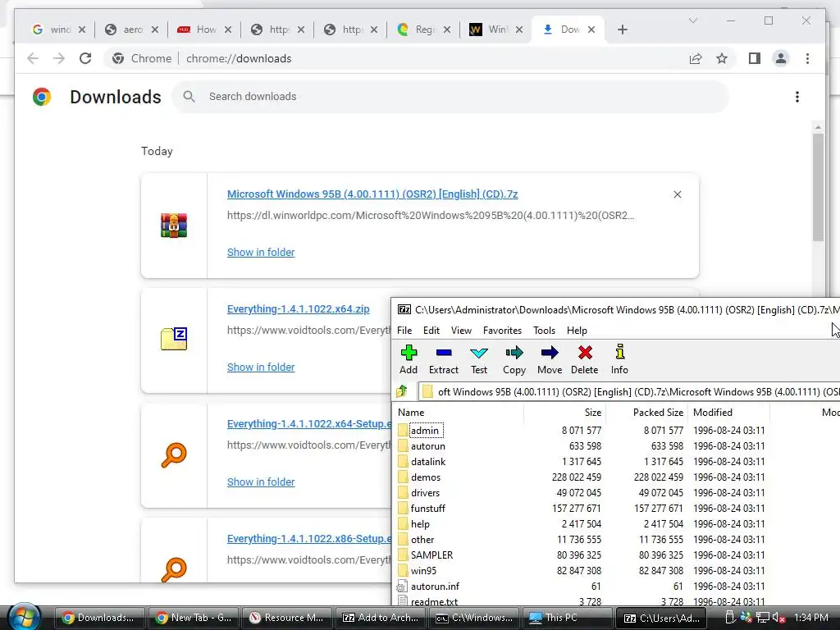Reload the Chrome downloads page

(x=85, y=58)
